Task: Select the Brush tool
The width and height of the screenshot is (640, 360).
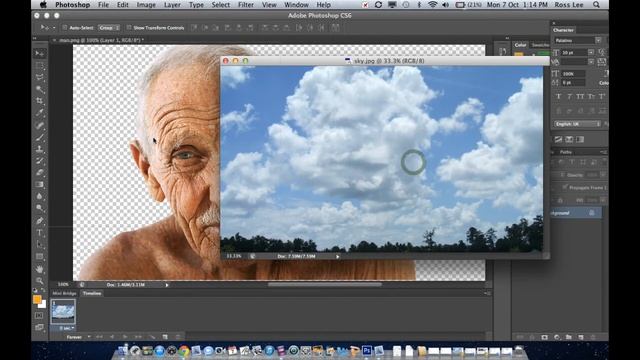Action: click(40, 137)
